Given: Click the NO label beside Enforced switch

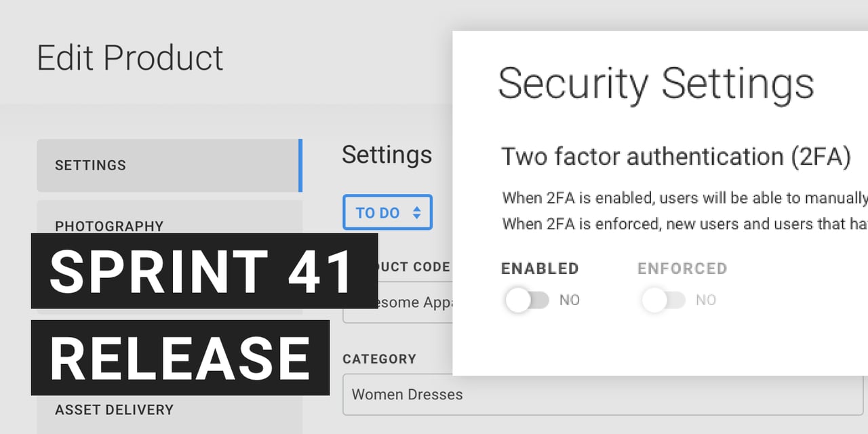Looking at the screenshot, I should [706, 300].
